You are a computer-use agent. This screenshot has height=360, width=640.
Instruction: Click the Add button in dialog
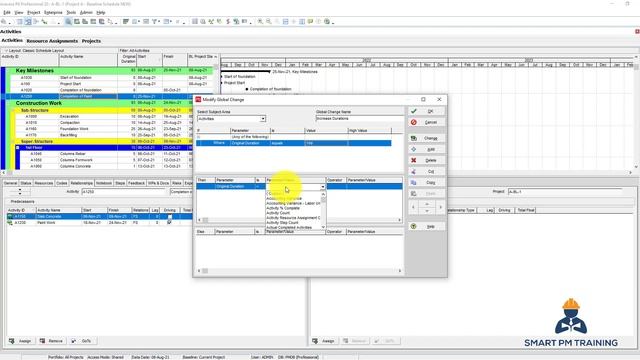[426, 149]
